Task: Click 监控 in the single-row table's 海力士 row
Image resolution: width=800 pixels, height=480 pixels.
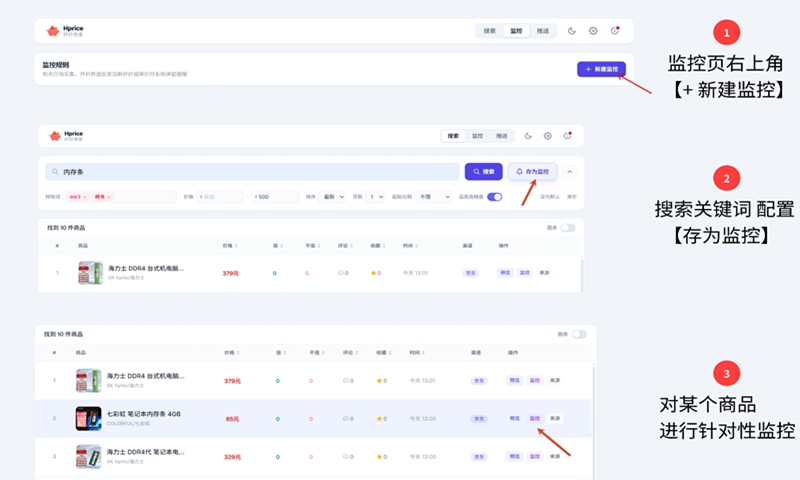Action: tap(525, 273)
